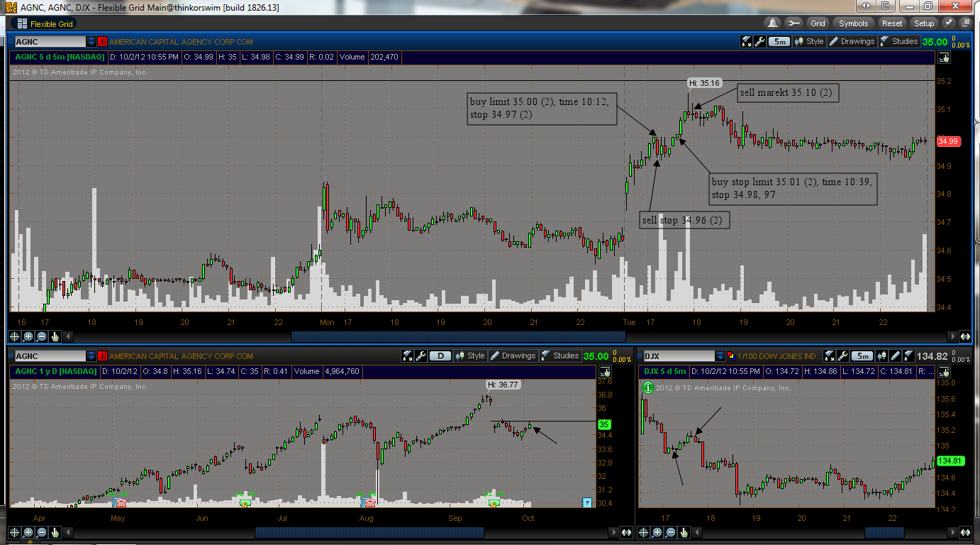Open Drawings menu on daily AGNC chart
The height and width of the screenshot is (545, 980).
[513, 356]
